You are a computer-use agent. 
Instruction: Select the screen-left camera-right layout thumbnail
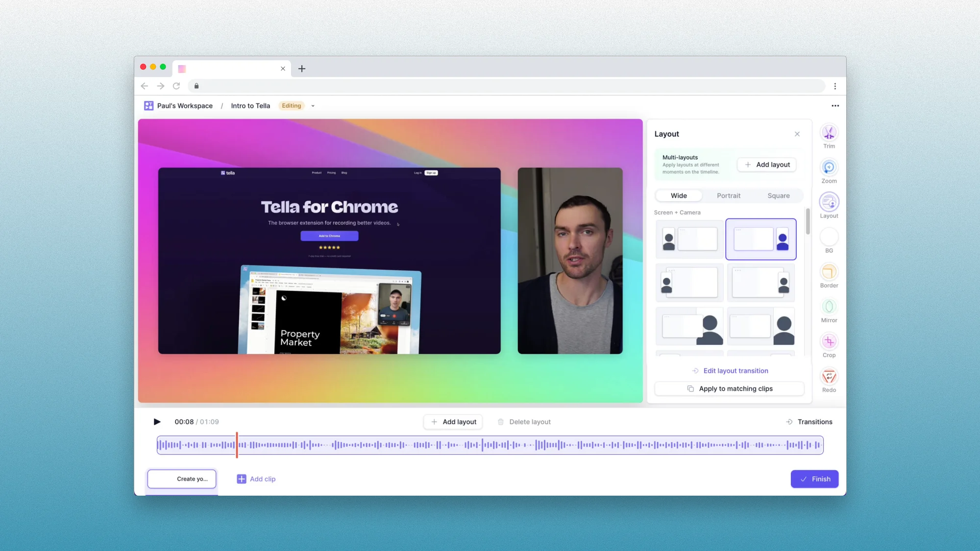click(760, 239)
